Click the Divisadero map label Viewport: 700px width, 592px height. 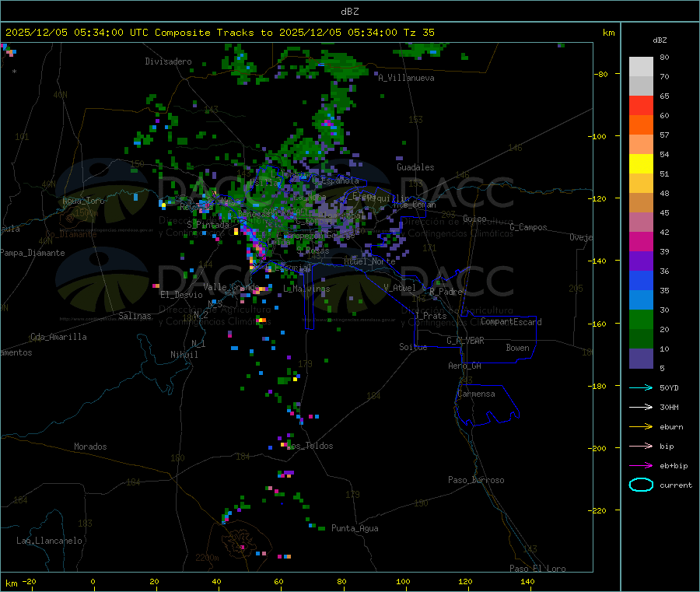coord(168,61)
